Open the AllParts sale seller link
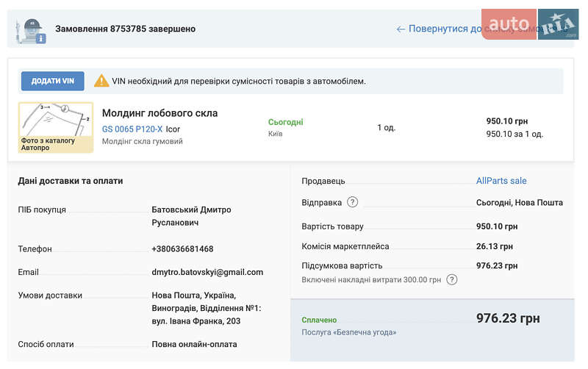This screenshot has width=588, height=369. tap(501, 181)
